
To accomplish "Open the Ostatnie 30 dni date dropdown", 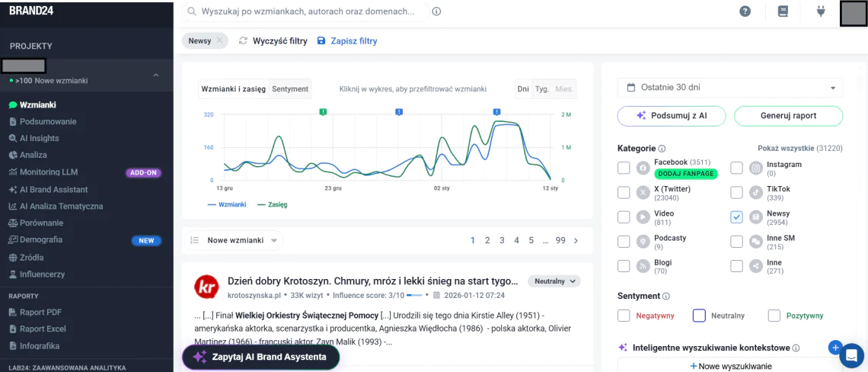I will tap(729, 88).
